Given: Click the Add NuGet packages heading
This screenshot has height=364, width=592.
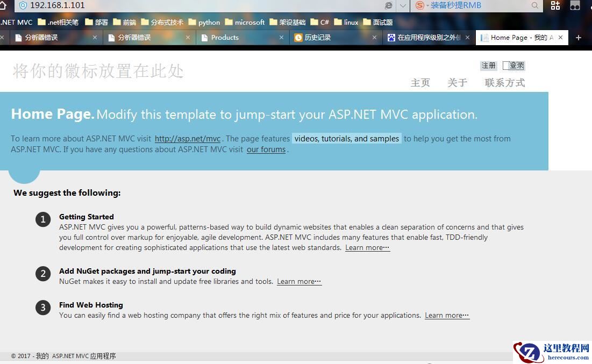Looking at the screenshot, I should point(147,271).
